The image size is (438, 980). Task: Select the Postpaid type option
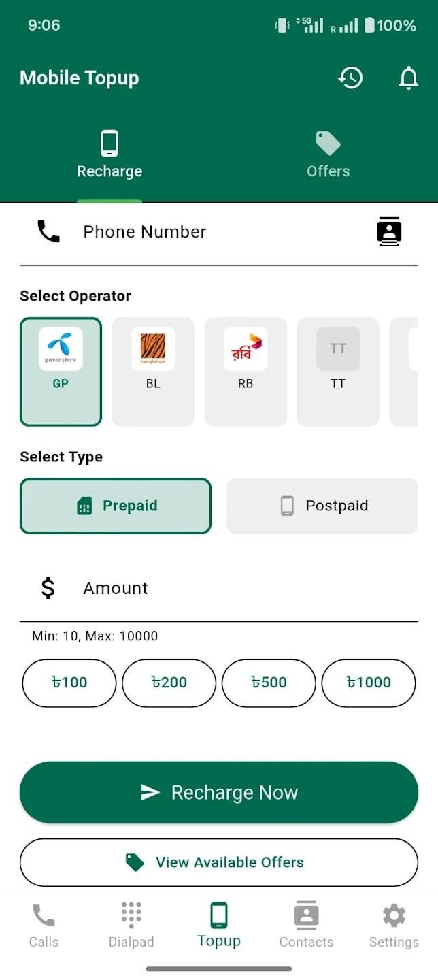[x=322, y=506]
